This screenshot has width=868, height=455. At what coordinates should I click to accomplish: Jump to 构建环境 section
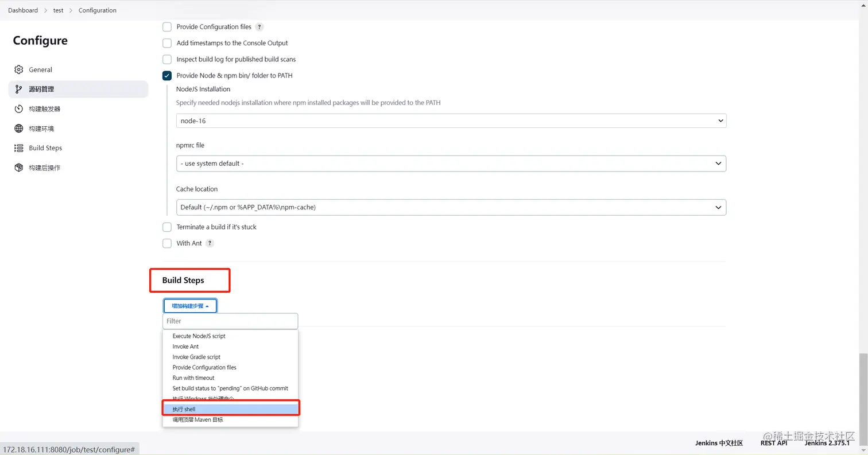point(78,129)
